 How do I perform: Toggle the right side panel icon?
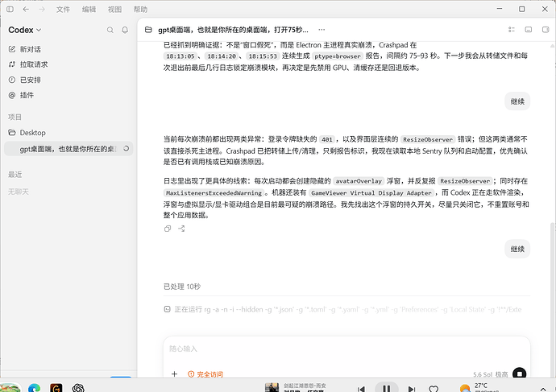546,30
